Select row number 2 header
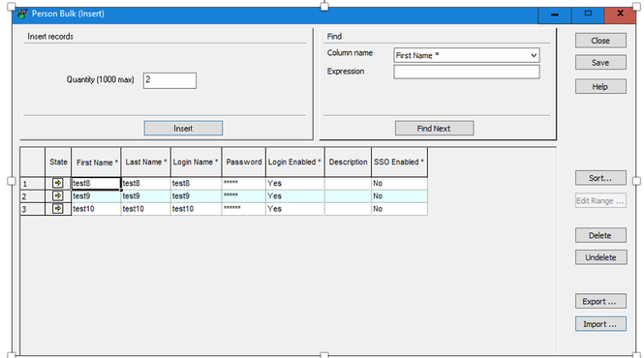This screenshot has width=644, height=358. tap(33, 196)
